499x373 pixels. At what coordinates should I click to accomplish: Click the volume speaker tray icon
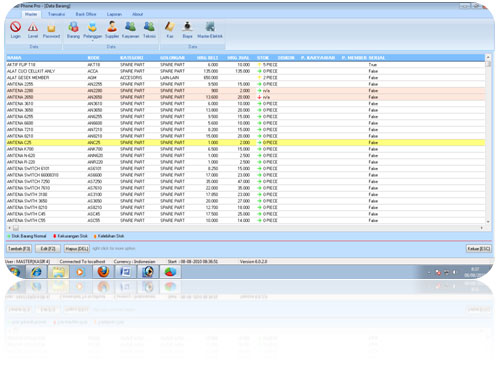pyautogui.click(x=454, y=273)
